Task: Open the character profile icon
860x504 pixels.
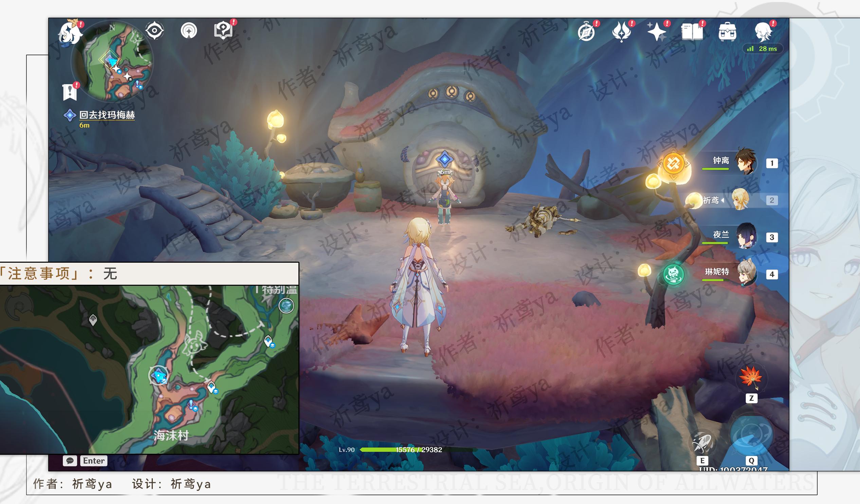Action: pos(763,33)
